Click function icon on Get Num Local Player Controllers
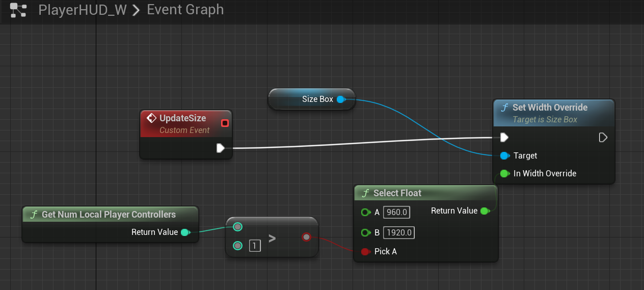The height and width of the screenshot is (290, 644). click(x=34, y=215)
